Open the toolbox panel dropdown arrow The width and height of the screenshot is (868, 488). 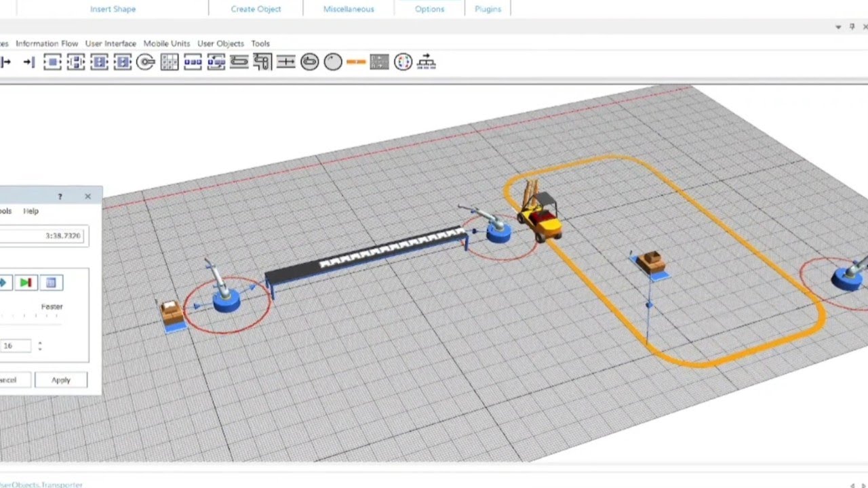tap(838, 27)
